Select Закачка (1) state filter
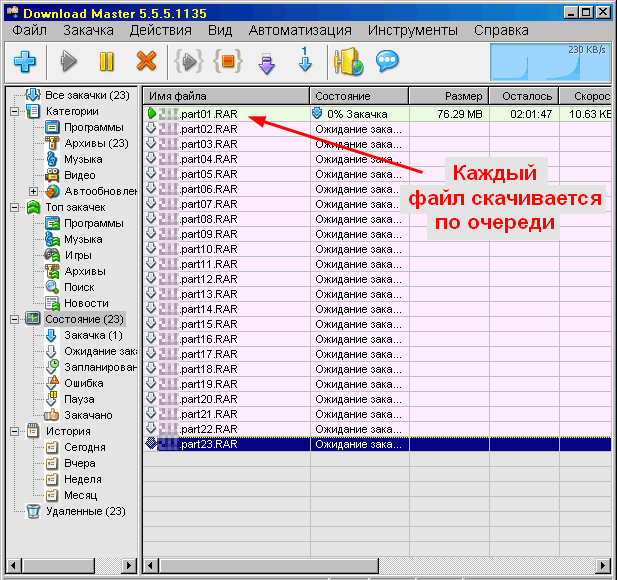 pos(93,335)
